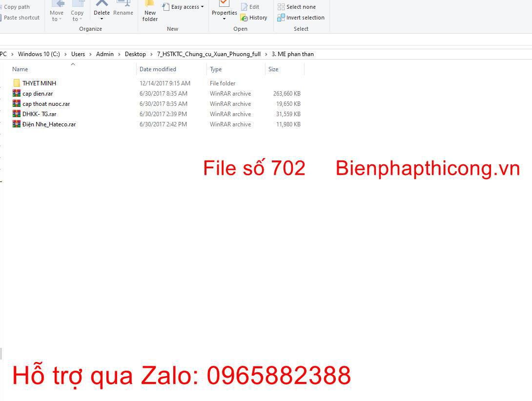The height and width of the screenshot is (401, 532).
Task: Click Paste shortcut in the ribbon
Action: coord(21,18)
